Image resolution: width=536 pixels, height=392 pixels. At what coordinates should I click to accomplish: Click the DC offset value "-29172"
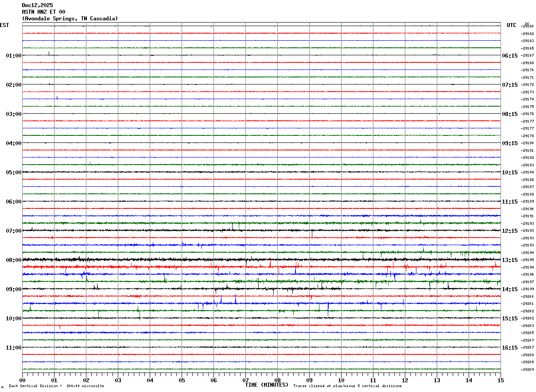[528, 85]
